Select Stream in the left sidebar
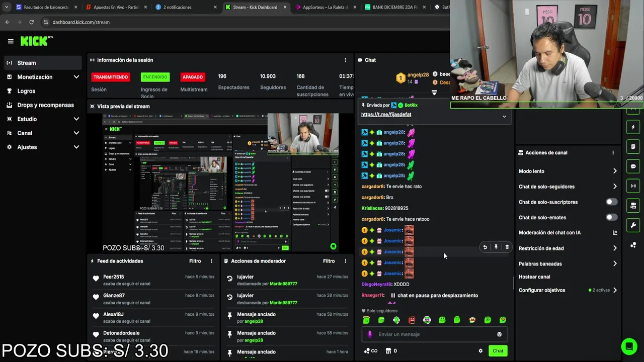644x362 pixels. tap(42, 63)
